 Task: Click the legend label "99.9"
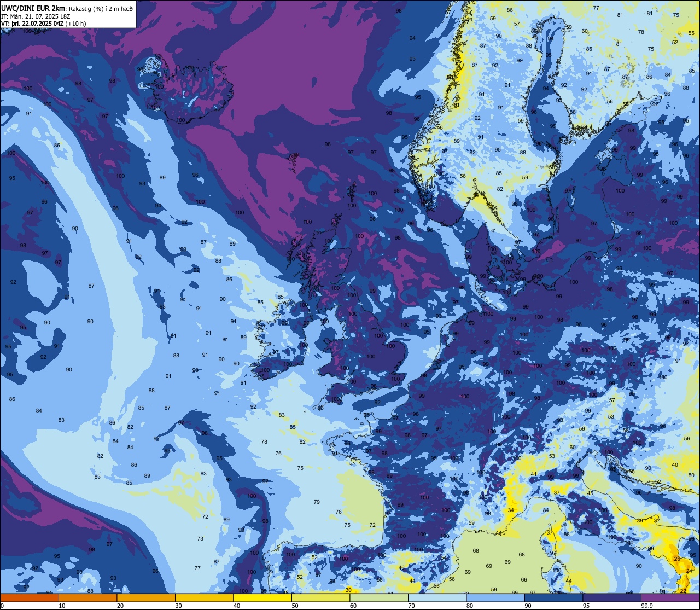pos(647,606)
